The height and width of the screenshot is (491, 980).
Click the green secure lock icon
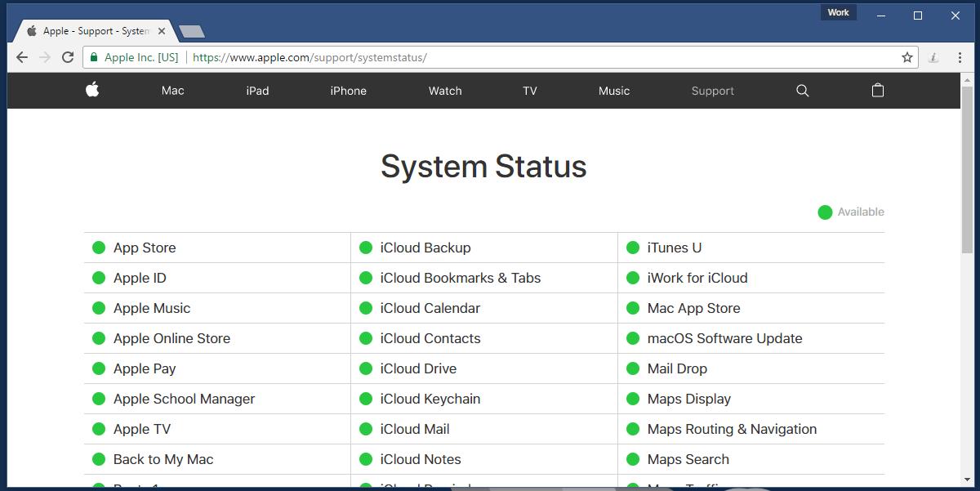pos(95,57)
